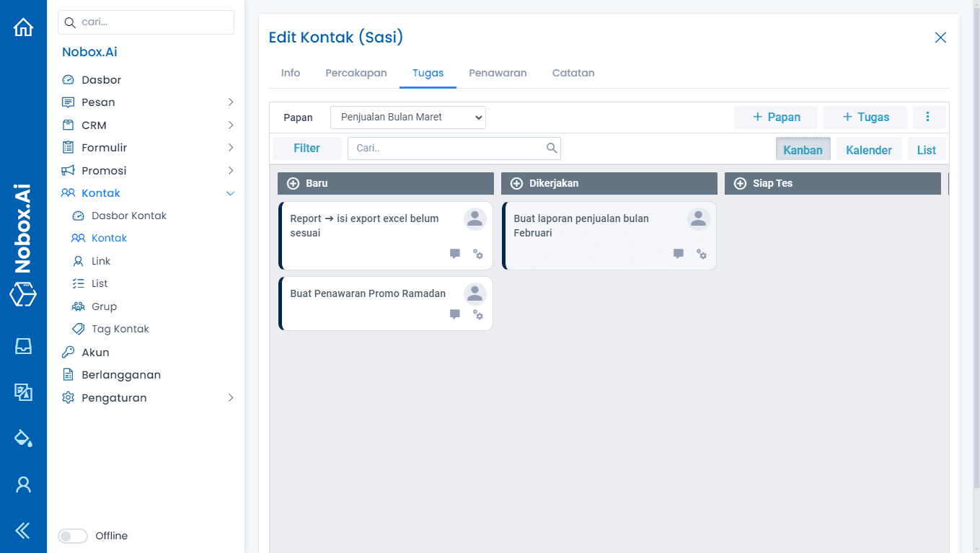Image resolution: width=980 pixels, height=553 pixels.
Task: Collapse the sidebar with the double chevron icon
Action: (x=23, y=531)
